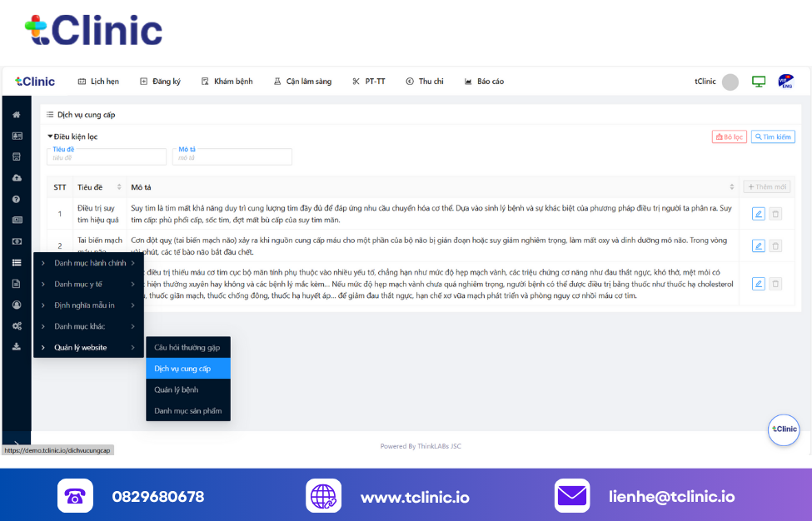The width and height of the screenshot is (812, 521).
Task: Click the Tìm kiếm search button
Action: tap(773, 137)
